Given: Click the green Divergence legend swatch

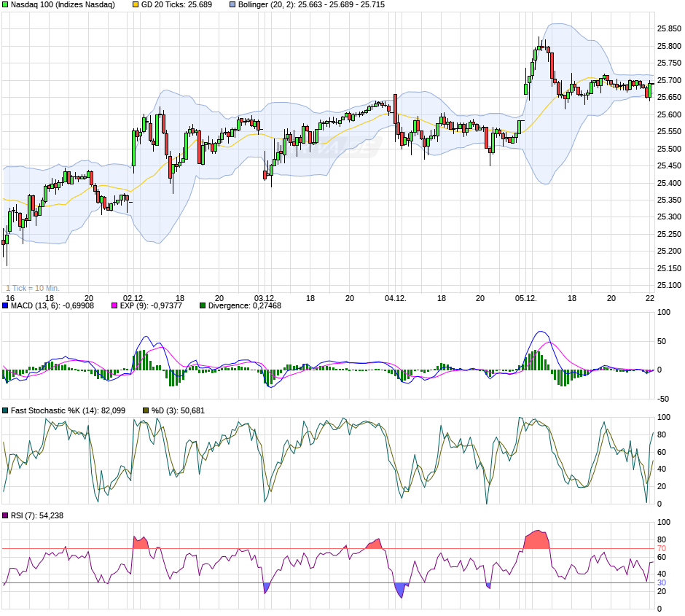Looking at the screenshot, I should click(203, 306).
